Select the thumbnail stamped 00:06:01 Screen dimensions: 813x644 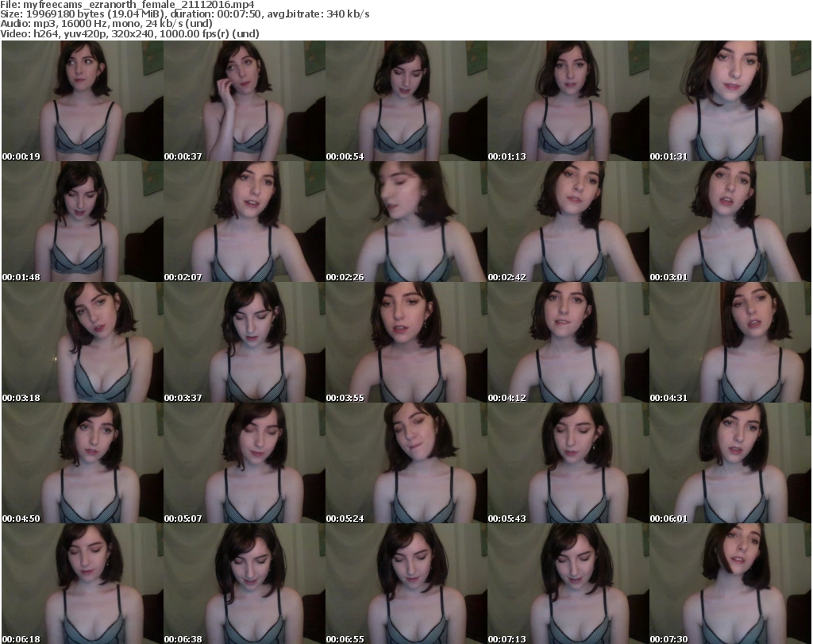[730, 463]
